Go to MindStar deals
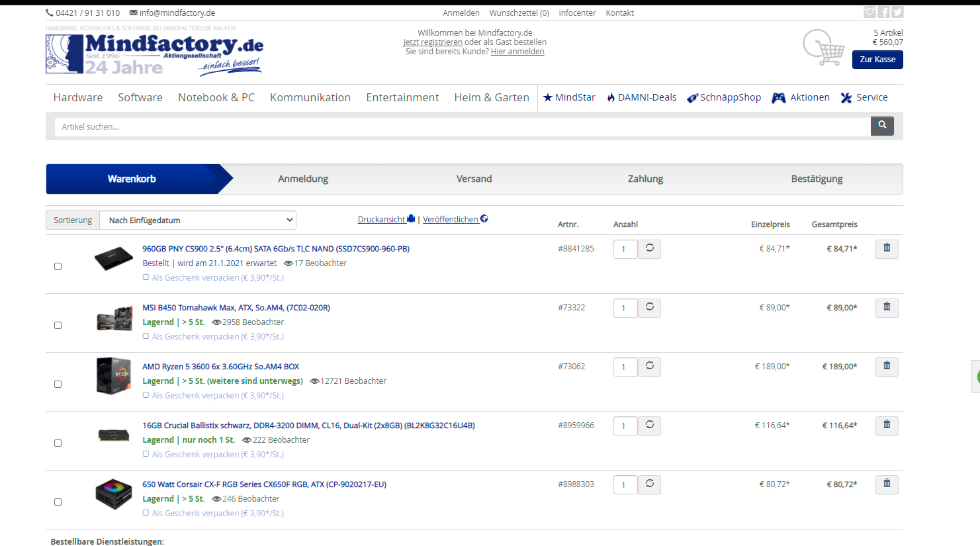Viewport: 980px width, 546px height. tap(569, 97)
